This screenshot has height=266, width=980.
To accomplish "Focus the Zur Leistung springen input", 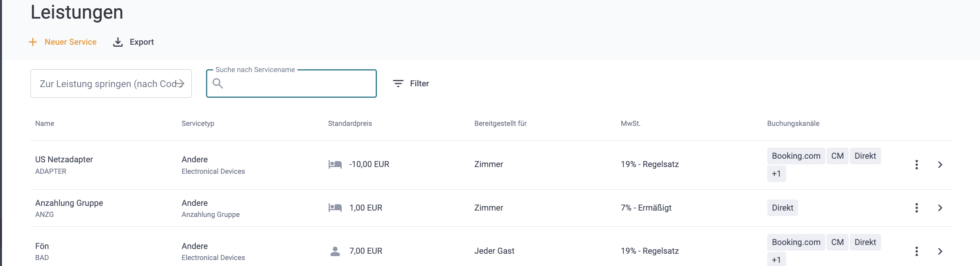I will (111, 84).
